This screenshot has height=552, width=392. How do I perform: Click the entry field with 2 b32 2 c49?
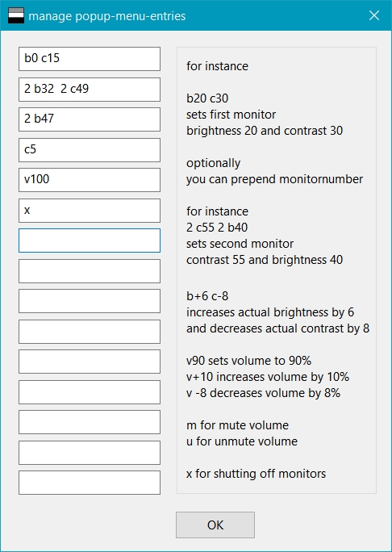(90, 90)
